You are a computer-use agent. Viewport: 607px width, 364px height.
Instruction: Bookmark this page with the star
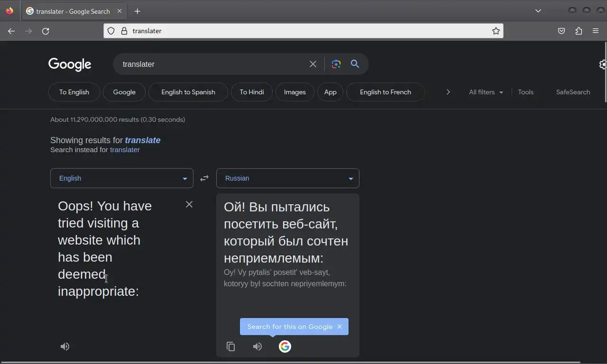click(496, 31)
